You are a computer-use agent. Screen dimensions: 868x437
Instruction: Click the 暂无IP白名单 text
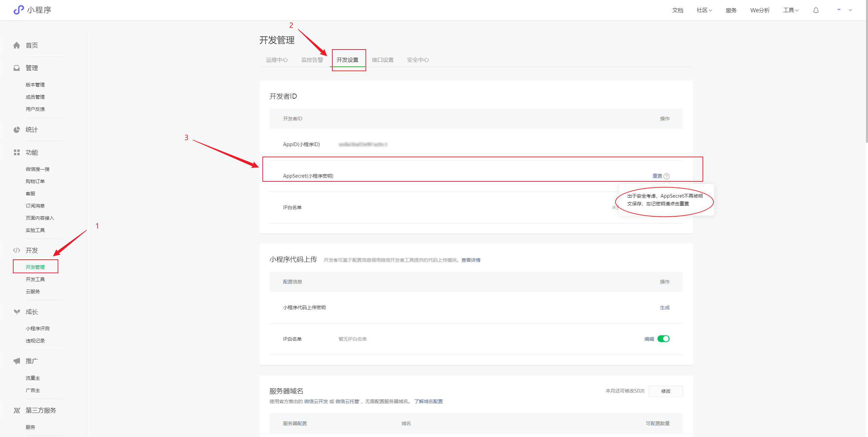coord(353,339)
